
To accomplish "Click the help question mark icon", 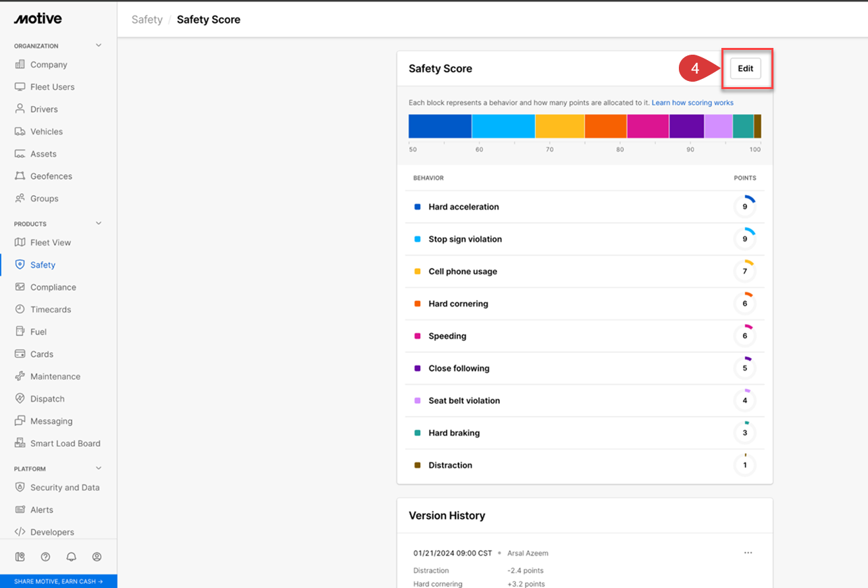I will coord(45,557).
